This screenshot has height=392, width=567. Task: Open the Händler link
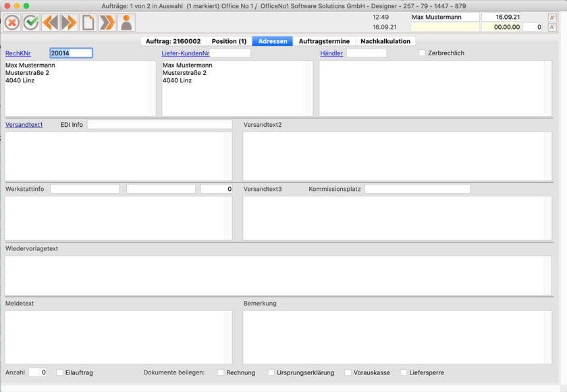[x=331, y=53]
